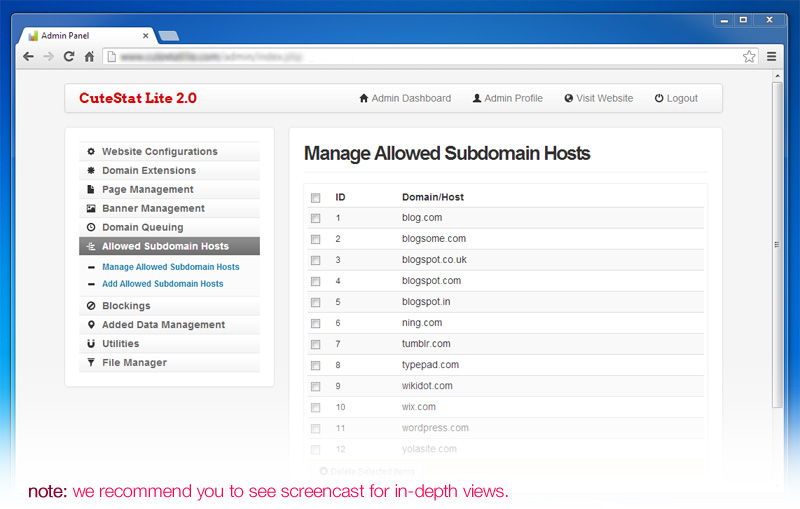Open a new browser tab
Screen dimensions: 800x509
click(x=169, y=36)
